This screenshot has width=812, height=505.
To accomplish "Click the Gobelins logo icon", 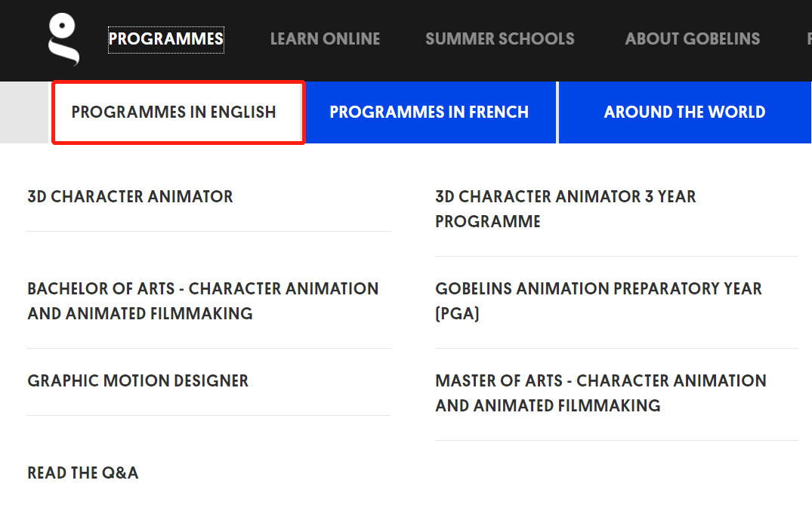I will click(63, 39).
